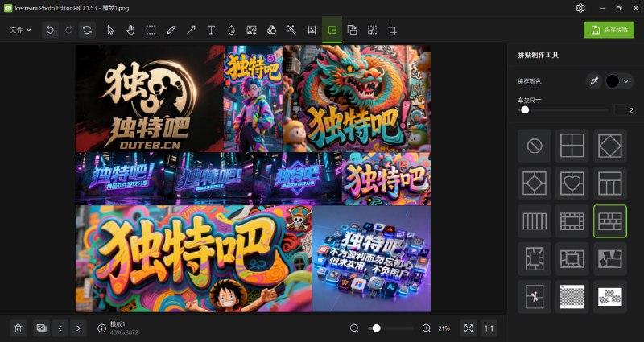
Task: Open the color filters tool
Action: point(271,30)
